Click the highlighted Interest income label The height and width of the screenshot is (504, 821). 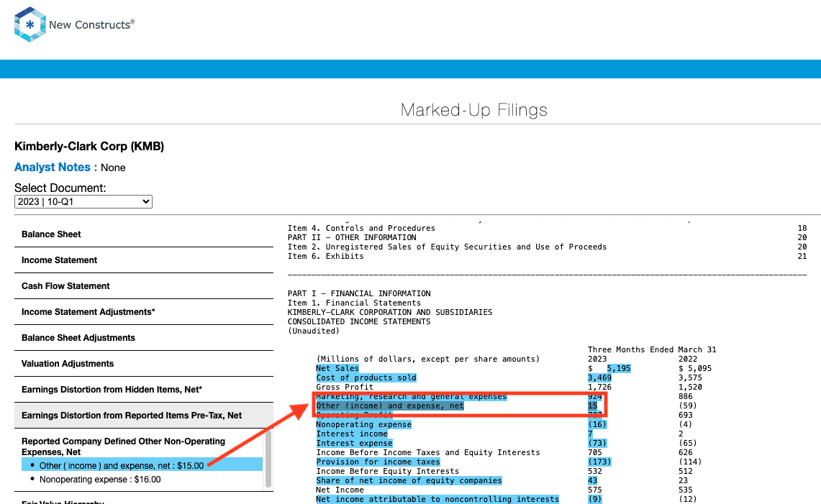tap(352, 434)
